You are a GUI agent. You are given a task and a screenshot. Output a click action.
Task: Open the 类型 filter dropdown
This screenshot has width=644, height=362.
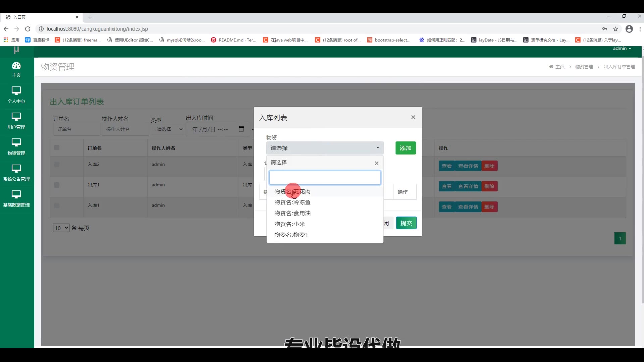[x=168, y=129]
